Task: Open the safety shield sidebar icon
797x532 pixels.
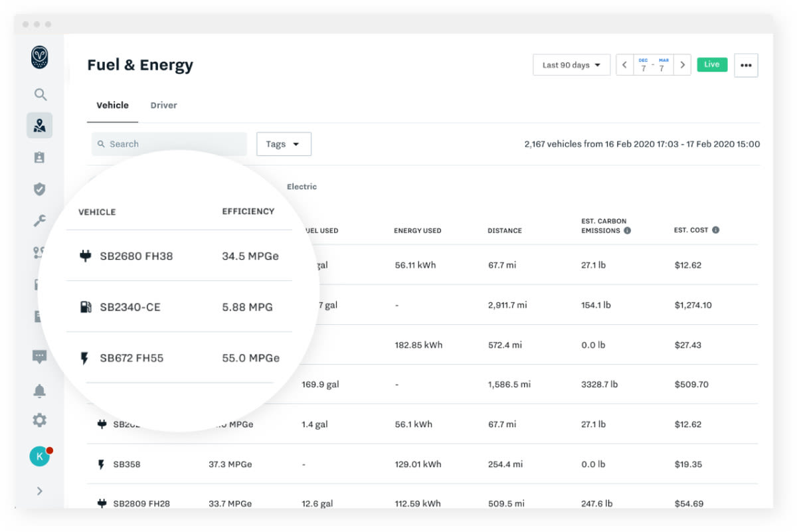Action: click(x=40, y=189)
